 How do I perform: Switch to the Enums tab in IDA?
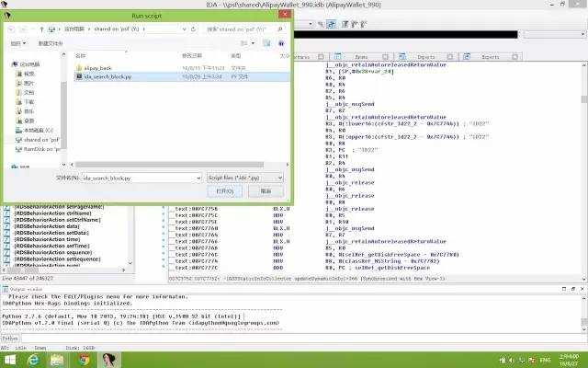(x=361, y=57)
